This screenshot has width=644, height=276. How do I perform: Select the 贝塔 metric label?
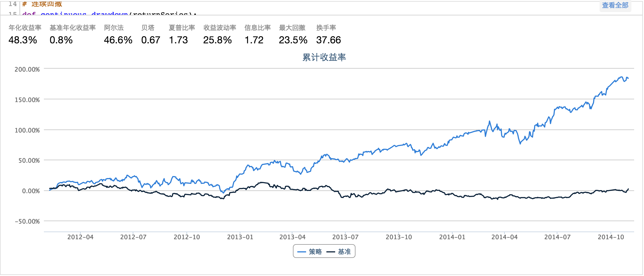pos(148,28)
